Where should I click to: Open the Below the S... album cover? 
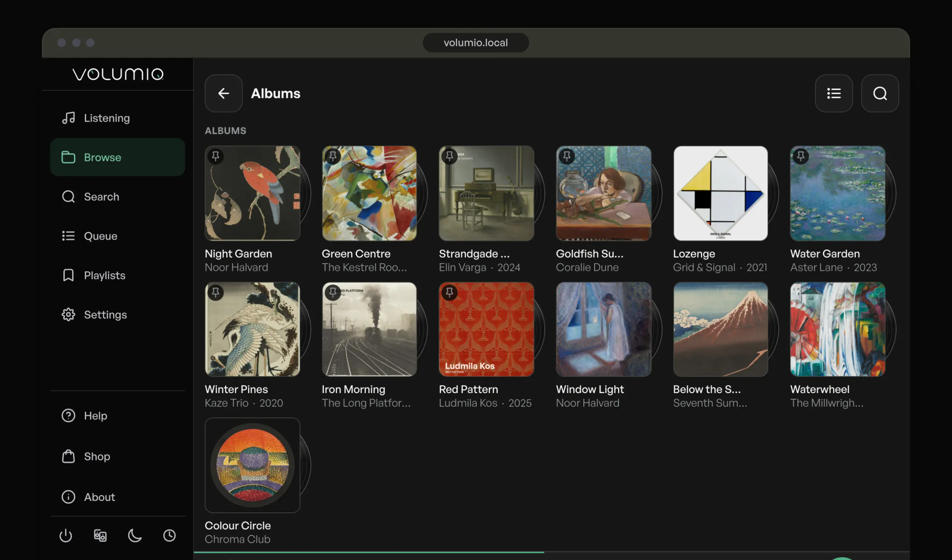point(720,329)
